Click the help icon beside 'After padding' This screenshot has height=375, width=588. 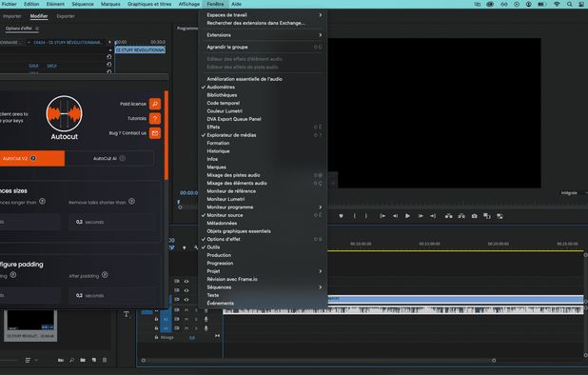point(105,275)
